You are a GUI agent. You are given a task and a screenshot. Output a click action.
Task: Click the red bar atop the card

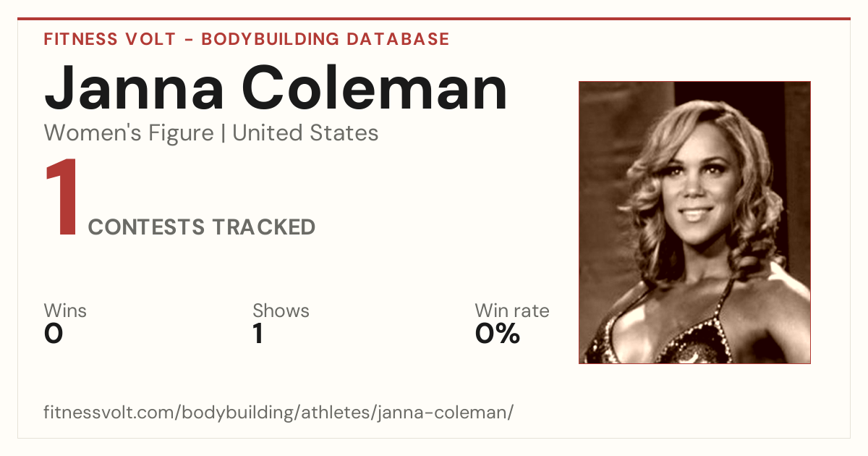coord(434,20)
